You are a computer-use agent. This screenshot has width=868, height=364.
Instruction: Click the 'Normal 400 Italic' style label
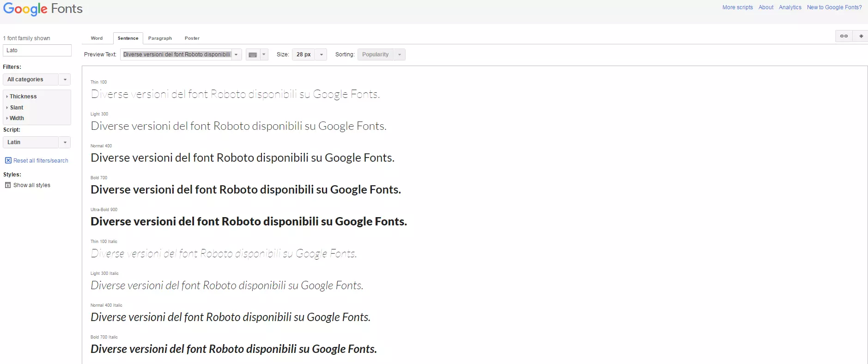point(106,305)
